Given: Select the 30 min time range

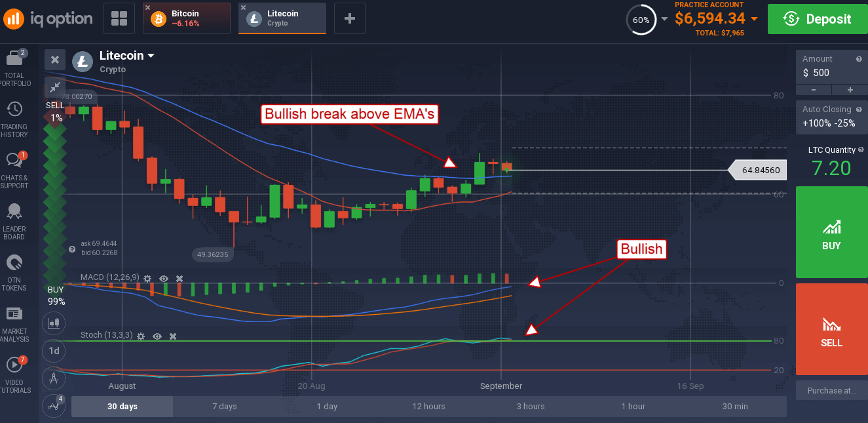Looking at the screenshot, I should point(735,406).
